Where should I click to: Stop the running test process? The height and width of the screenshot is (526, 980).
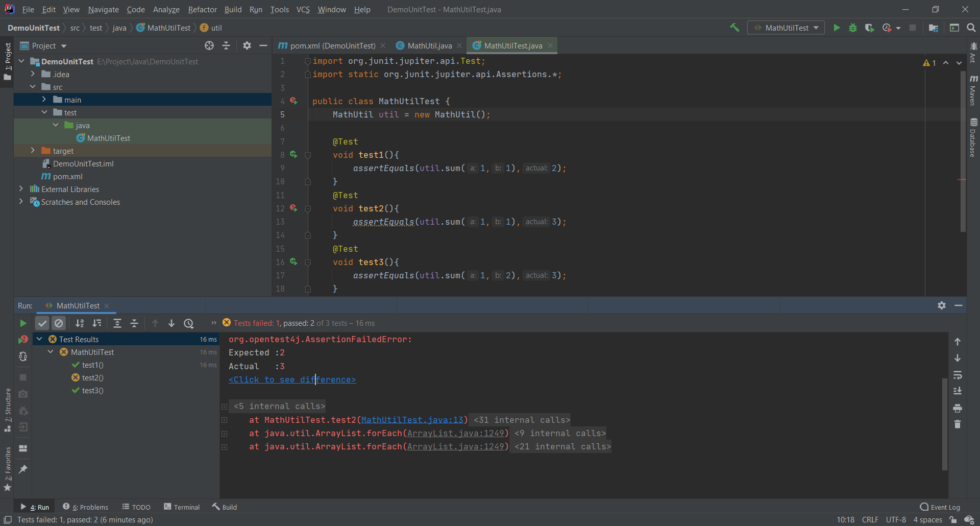pyautogui.click(x=22, y=377)
